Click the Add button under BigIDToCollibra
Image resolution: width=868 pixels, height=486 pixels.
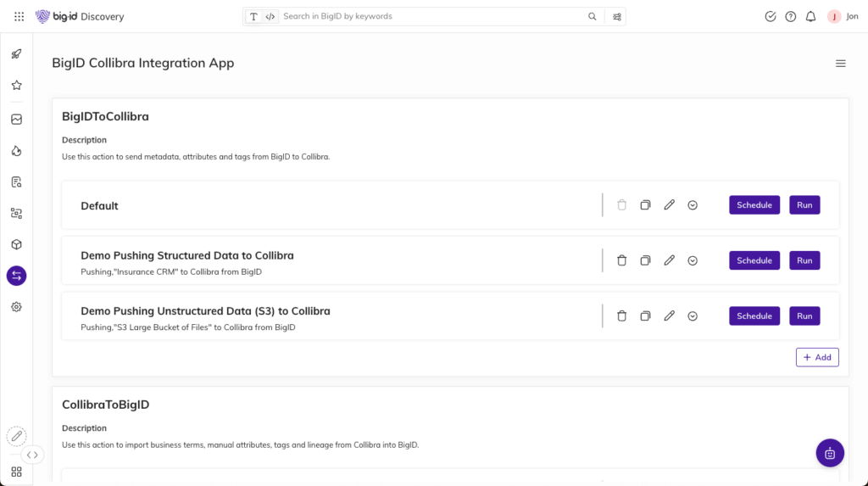[816, 357]
